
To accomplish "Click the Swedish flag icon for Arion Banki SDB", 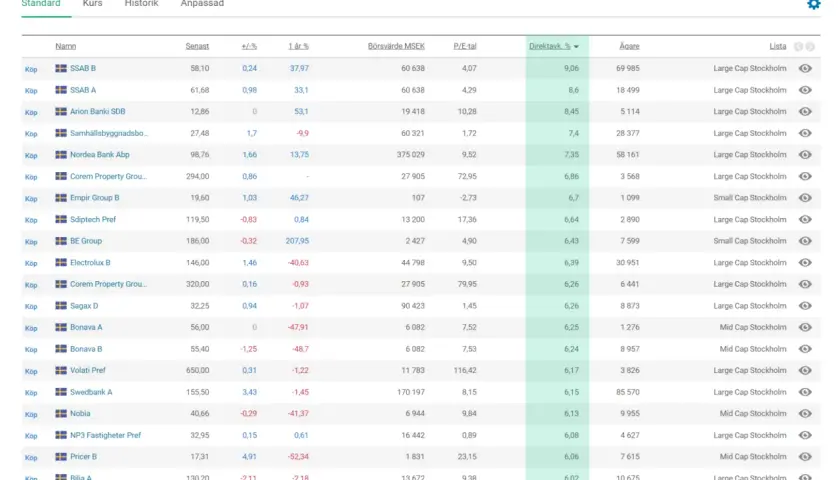I will [61, 111].
